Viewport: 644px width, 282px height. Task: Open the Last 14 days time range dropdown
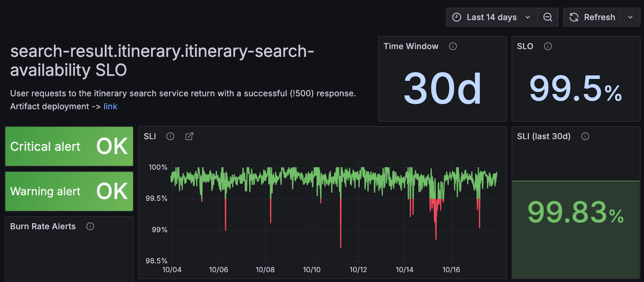click(x=492, y=17)
